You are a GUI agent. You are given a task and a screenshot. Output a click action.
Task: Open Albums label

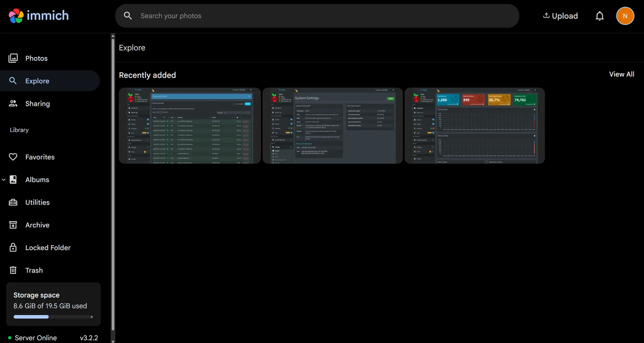pos(37,180)
